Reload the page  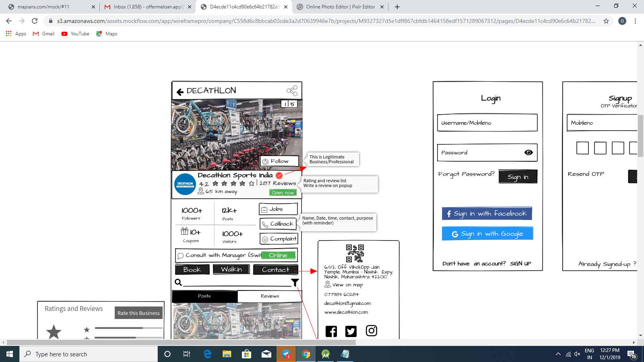coord(35,21)
